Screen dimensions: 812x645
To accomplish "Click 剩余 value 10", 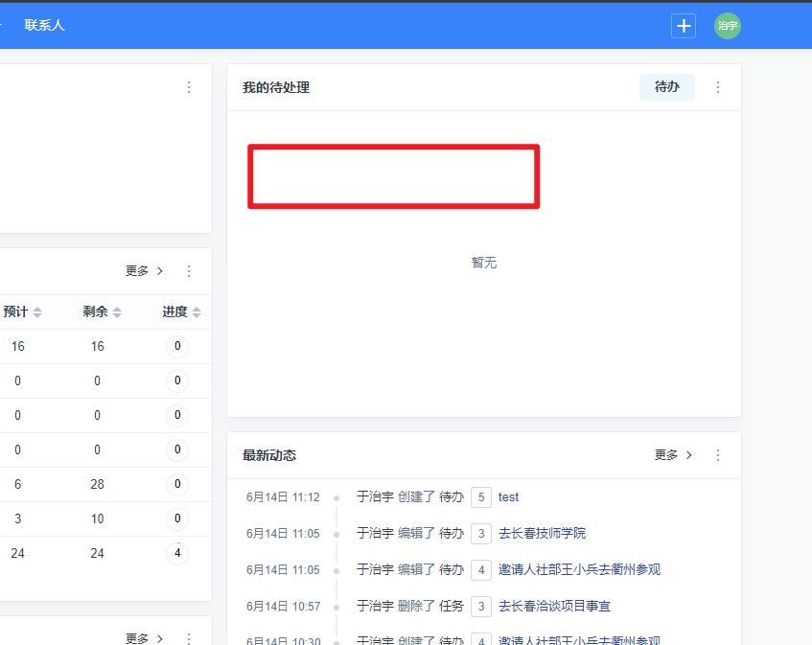I will coord(98,518).
